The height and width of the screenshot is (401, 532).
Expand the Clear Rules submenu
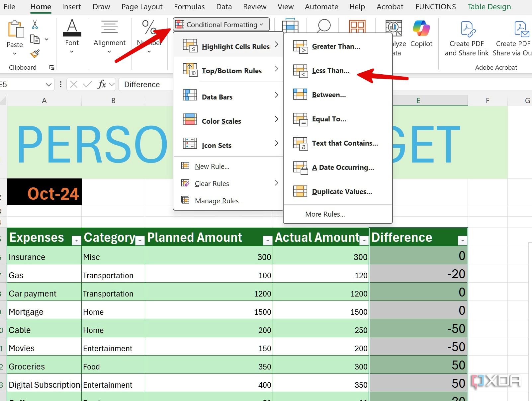212,183
